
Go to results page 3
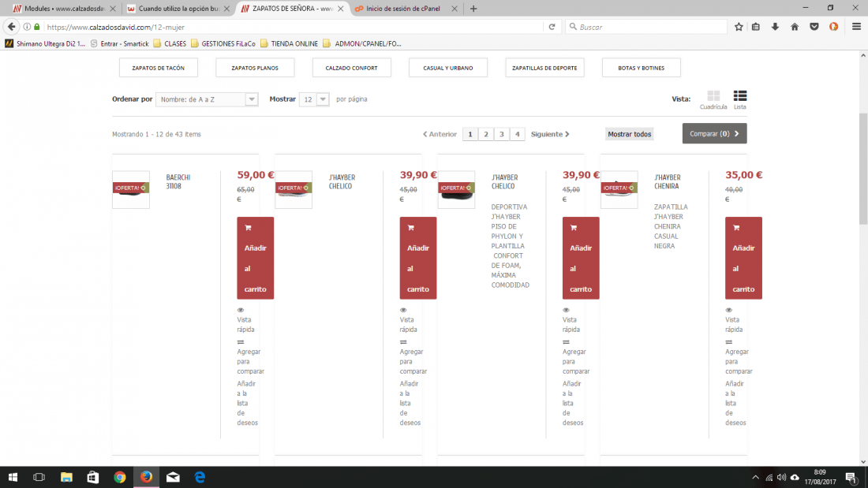coord(502,134)
